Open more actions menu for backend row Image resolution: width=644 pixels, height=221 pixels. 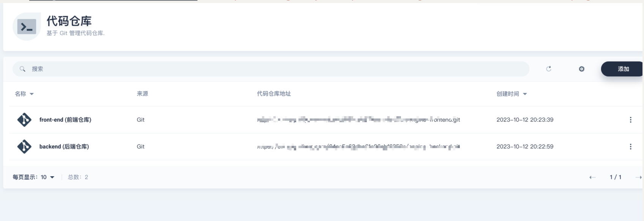click(631, 147)
